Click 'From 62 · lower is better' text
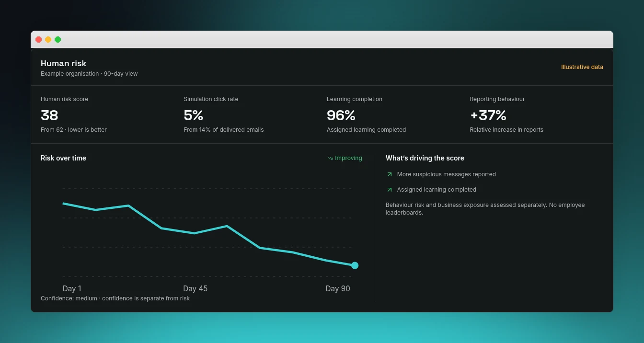 coord(74,130)
